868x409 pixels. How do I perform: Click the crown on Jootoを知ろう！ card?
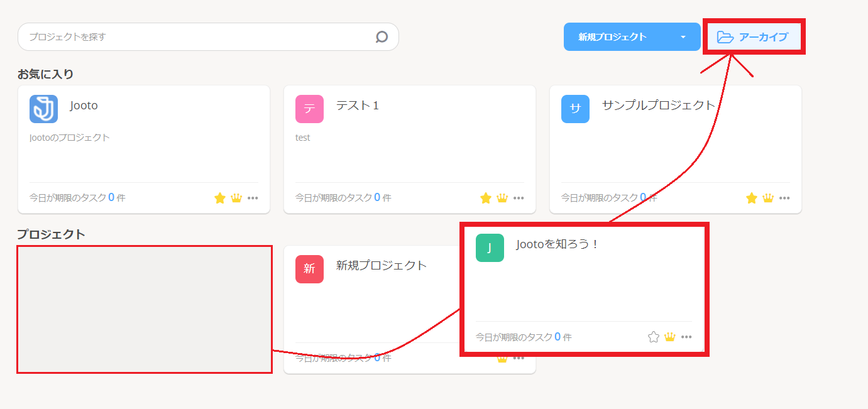670,337
